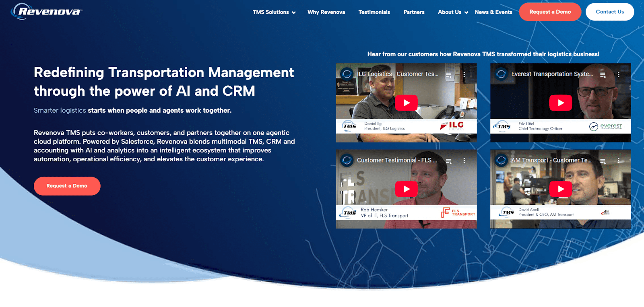
Task: Open more options on ILG Logistics video
Action: click(x=464, y=74)
